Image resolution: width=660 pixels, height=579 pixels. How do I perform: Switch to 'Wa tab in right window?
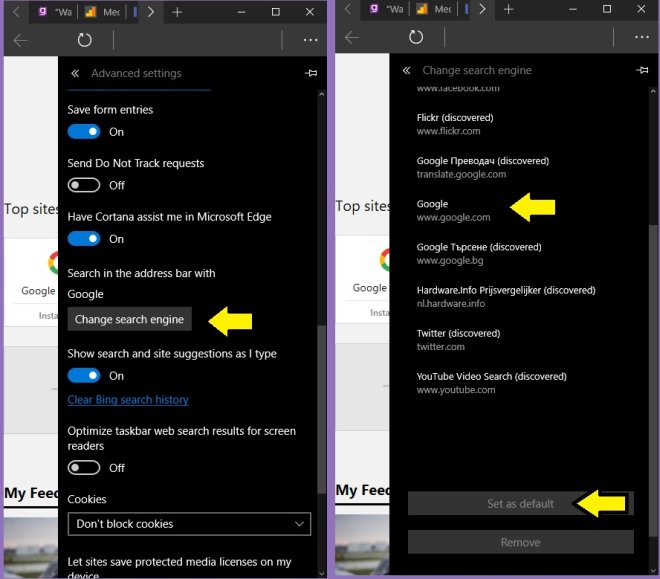pos(386,9)
